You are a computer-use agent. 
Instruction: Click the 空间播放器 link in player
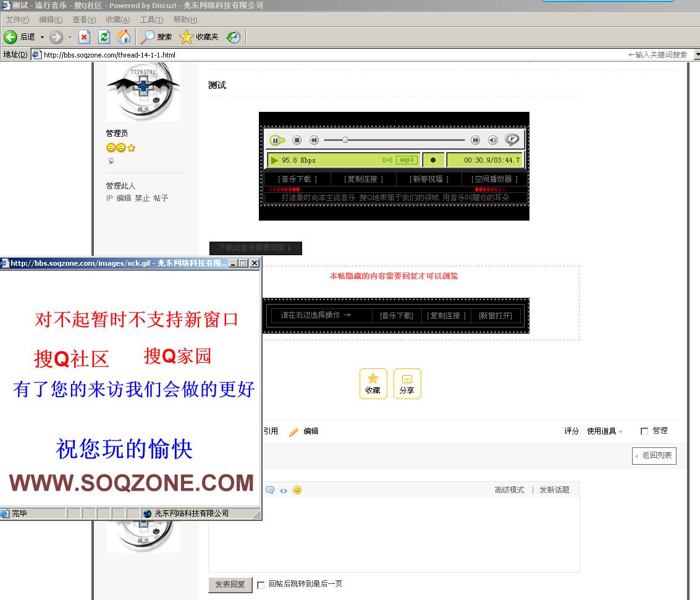(x=495, y=179)
